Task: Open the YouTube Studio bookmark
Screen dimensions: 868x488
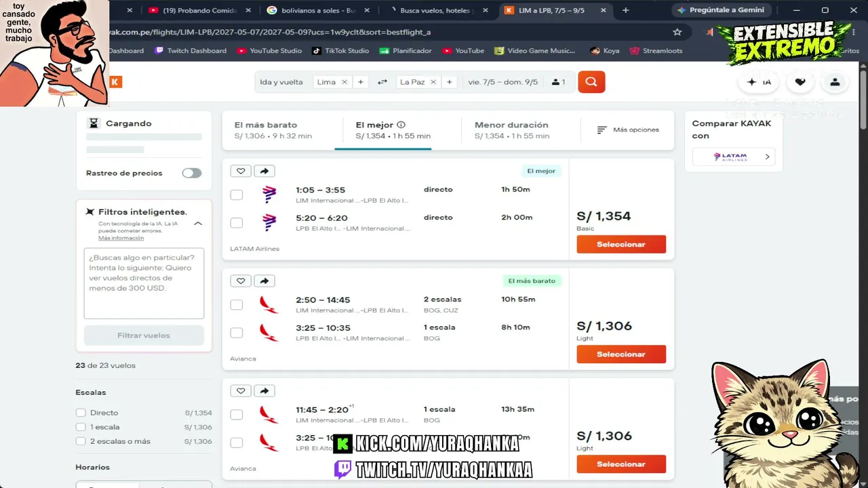Action: pos(270,51)
